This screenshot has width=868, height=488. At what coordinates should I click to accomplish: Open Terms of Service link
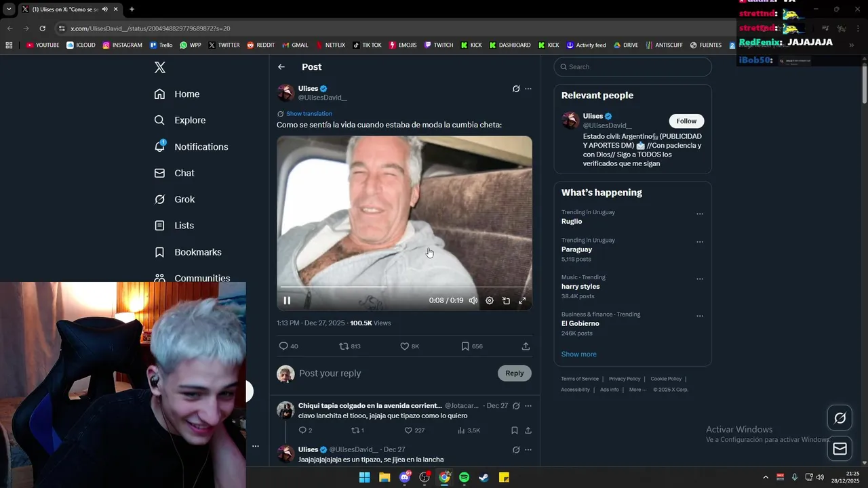[580, 379]
